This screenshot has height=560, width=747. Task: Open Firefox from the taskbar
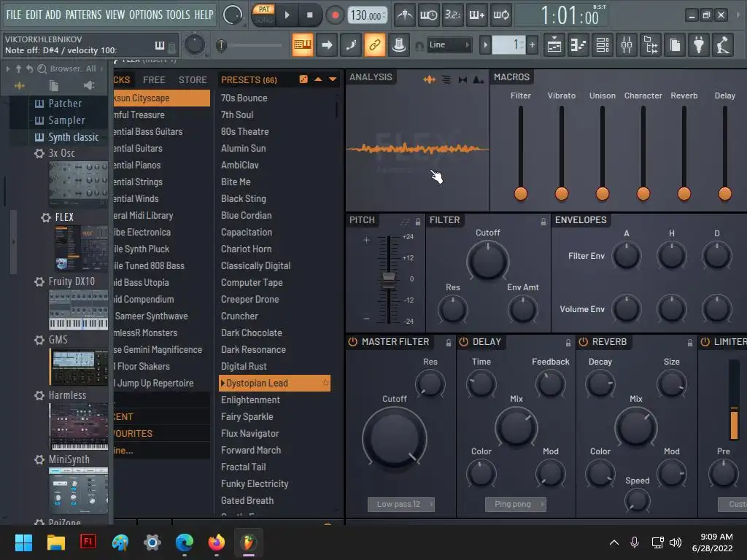217,542
